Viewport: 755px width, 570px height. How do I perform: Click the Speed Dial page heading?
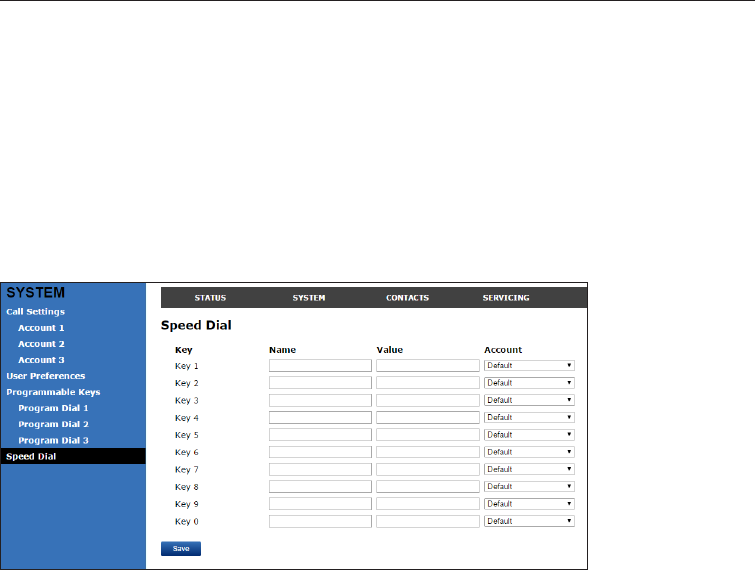pos(196,325)
